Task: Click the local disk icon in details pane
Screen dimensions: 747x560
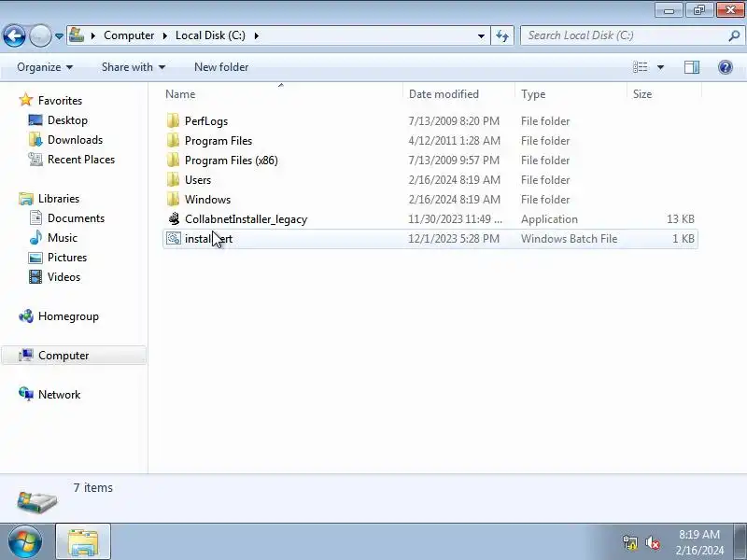Action: click(36, 502)
